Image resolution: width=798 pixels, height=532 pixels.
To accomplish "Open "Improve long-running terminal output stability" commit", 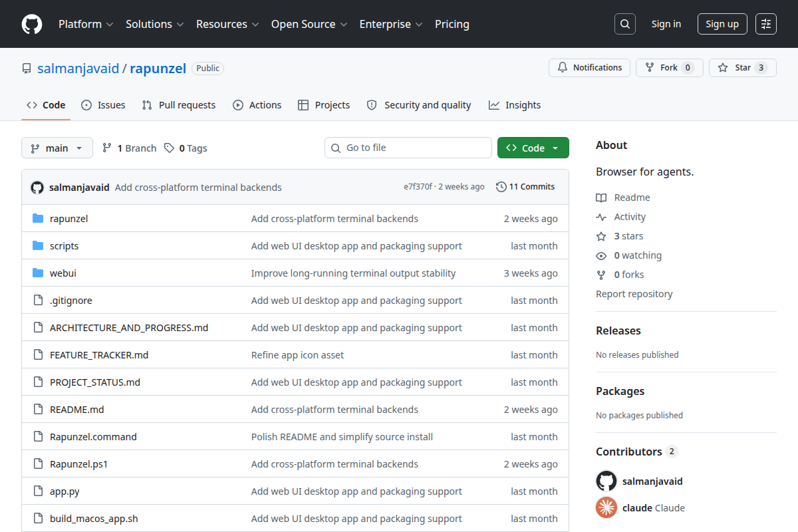I will coord(354,273).
